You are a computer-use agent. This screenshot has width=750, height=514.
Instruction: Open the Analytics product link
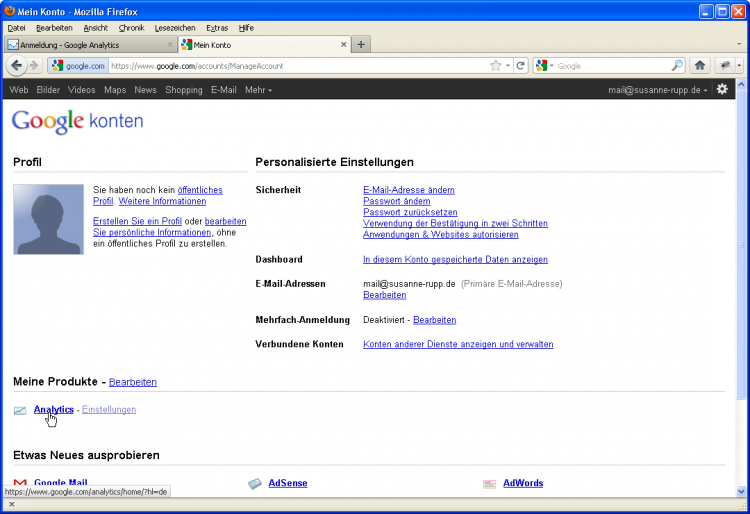[54, 409]
